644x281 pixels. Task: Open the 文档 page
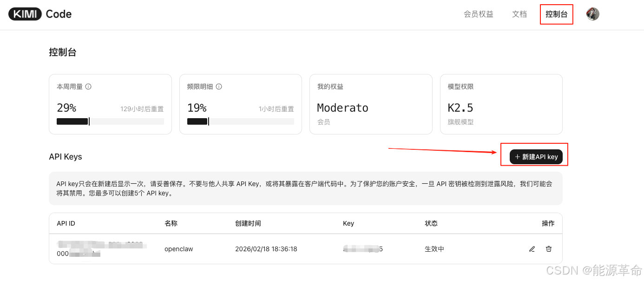[x=519, y=14]
